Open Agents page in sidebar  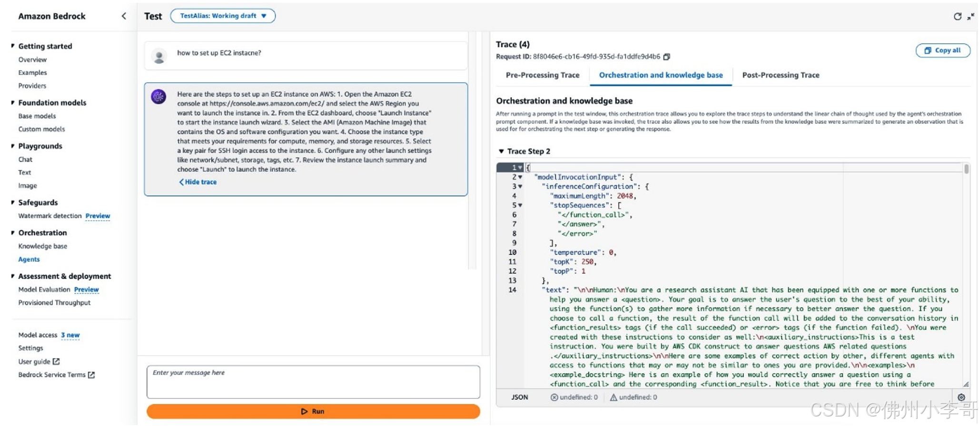(29, 259)
